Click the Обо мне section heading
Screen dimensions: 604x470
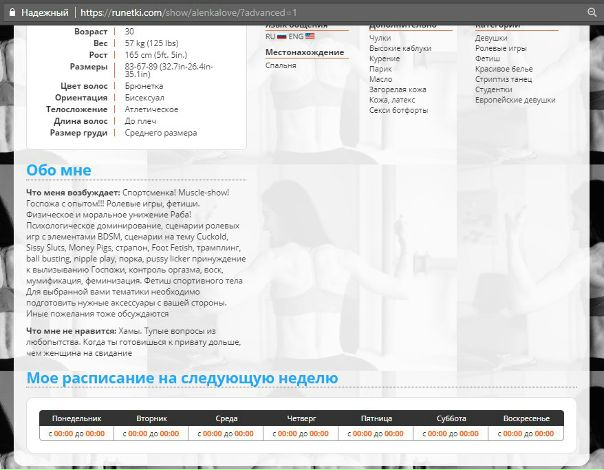coord(58,170)
